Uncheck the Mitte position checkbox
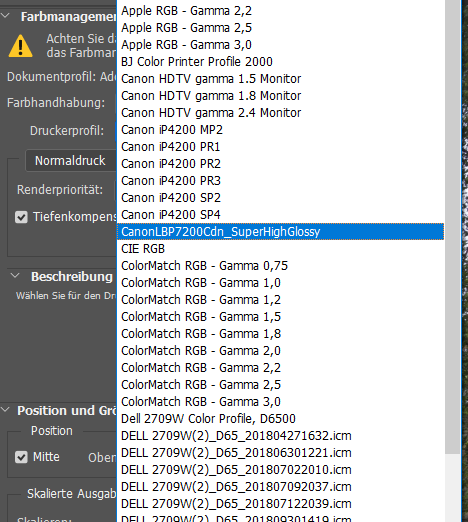The height and width of the screenshot is (522, 468). (x=21, y=457)
